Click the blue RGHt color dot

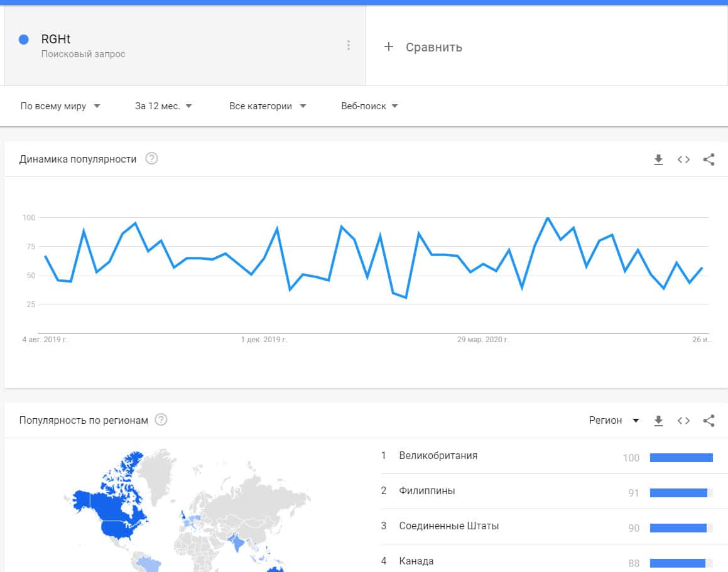point(24,40)
